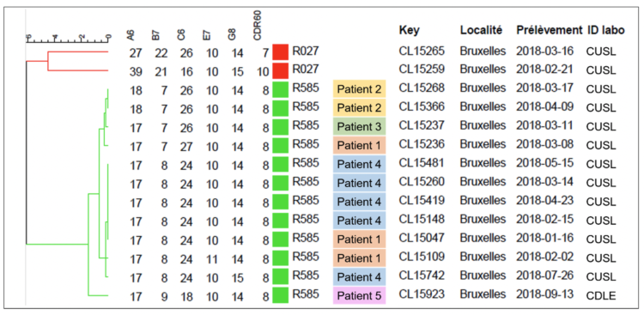Viewport: 644px width, 315px height.
Task: Select the green swatch beside Patient 5
Action: pos(281,296)
